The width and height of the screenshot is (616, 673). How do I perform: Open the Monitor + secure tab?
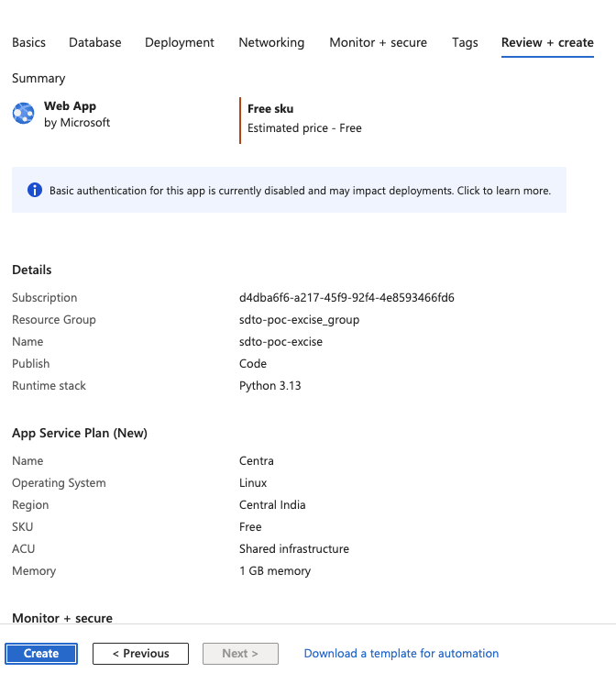[x=378, y=42]
